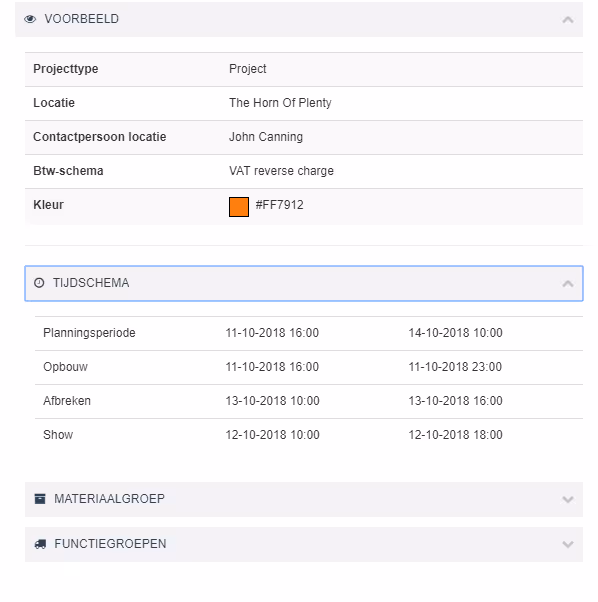
Task: Click Planningsperiode end 14-10-2018 10:00
Action: coord(456,333)
